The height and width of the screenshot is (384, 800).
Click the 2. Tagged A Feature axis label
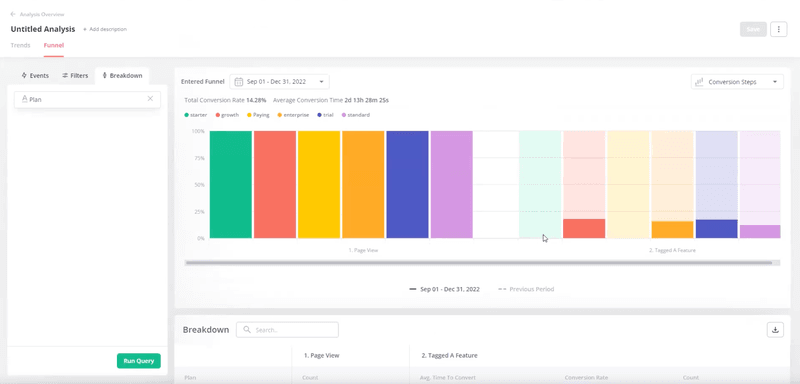click(x=672, y=250)
